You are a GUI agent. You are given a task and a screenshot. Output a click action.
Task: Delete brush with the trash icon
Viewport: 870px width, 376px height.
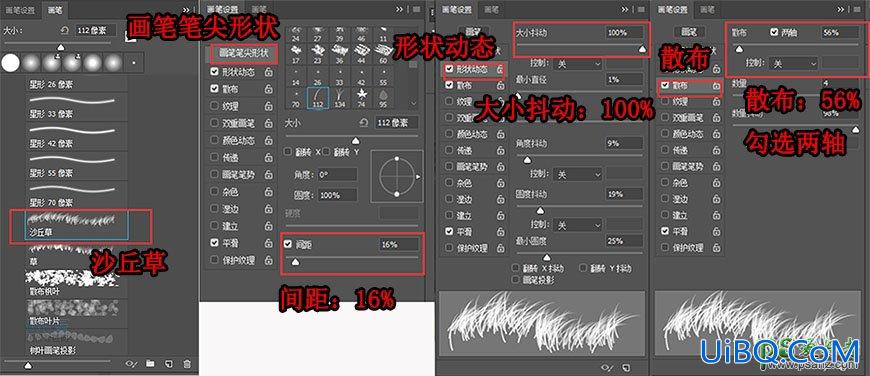(187, 364)
